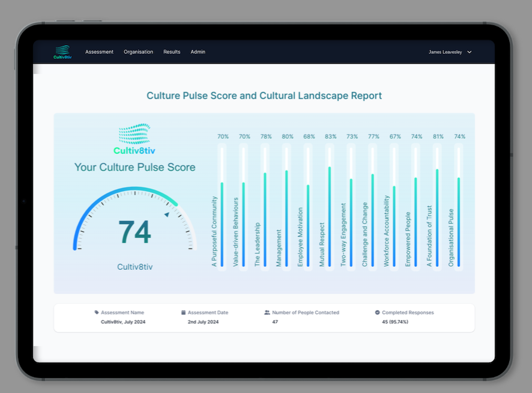This screenshot has width=532, height=393.
Task: Click the 67% label above Workforce Accountability
Action: click(395, 136)
